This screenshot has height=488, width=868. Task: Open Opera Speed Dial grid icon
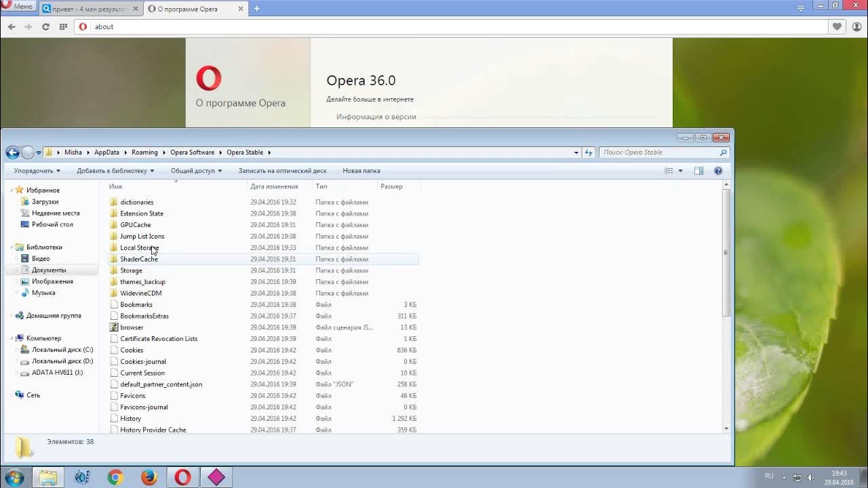(63, 26)
